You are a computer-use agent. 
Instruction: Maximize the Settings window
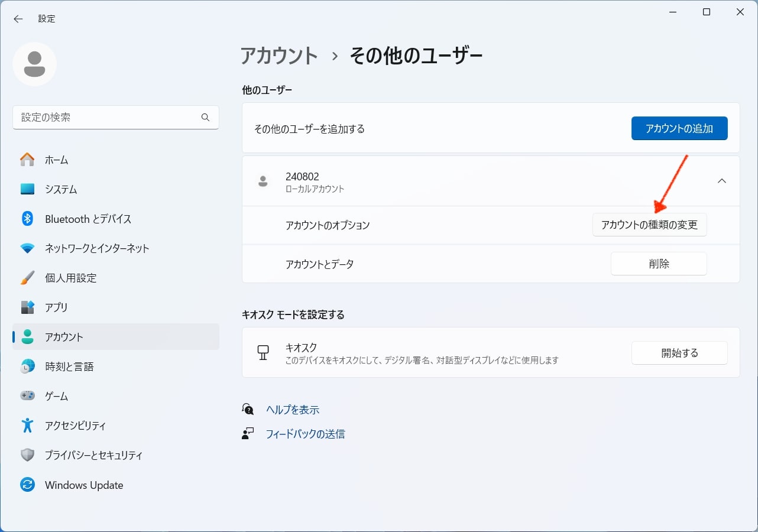[707, 12]
